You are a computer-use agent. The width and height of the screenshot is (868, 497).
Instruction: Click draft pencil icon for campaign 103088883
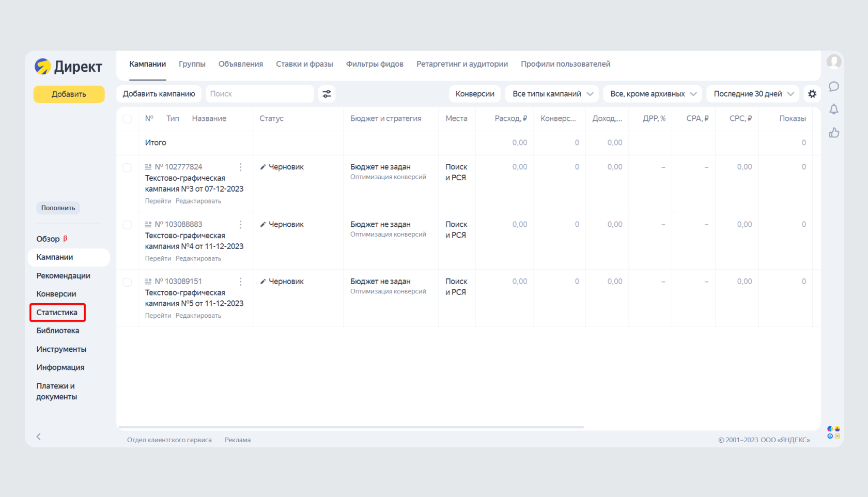pyautogui.click(x=263, y=224)
